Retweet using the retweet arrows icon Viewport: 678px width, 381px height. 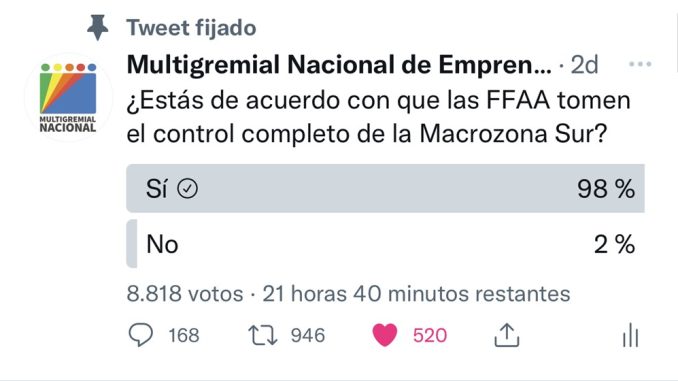click(262, 335)
